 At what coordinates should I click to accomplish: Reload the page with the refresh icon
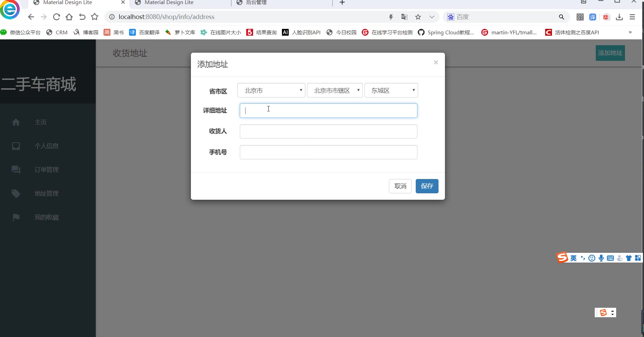(x=56, y=17)
